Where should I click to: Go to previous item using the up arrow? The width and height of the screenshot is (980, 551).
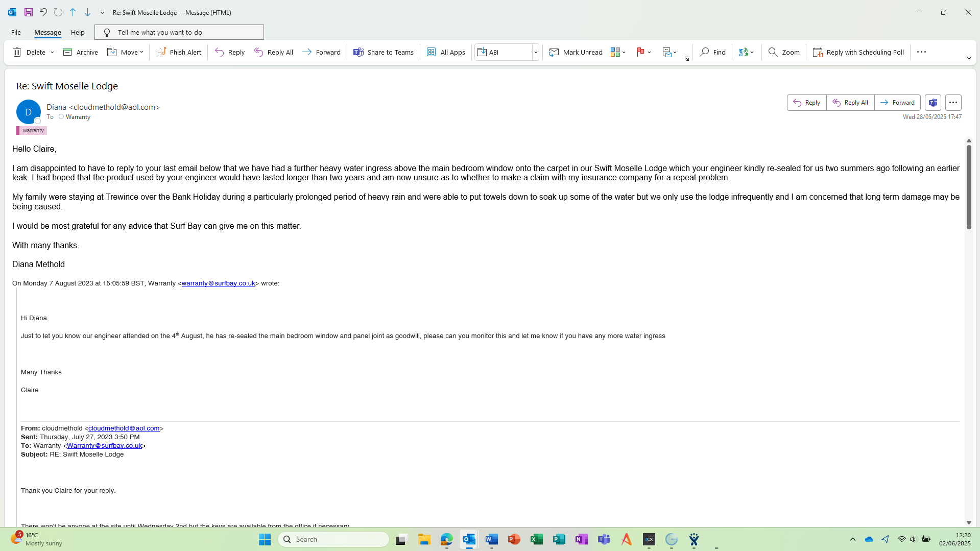[73, 12]
